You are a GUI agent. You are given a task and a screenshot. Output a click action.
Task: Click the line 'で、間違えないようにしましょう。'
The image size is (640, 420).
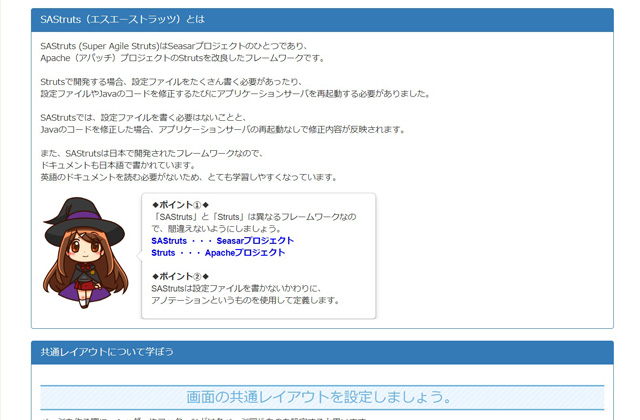pyautogui.click(x=216, y=229)
